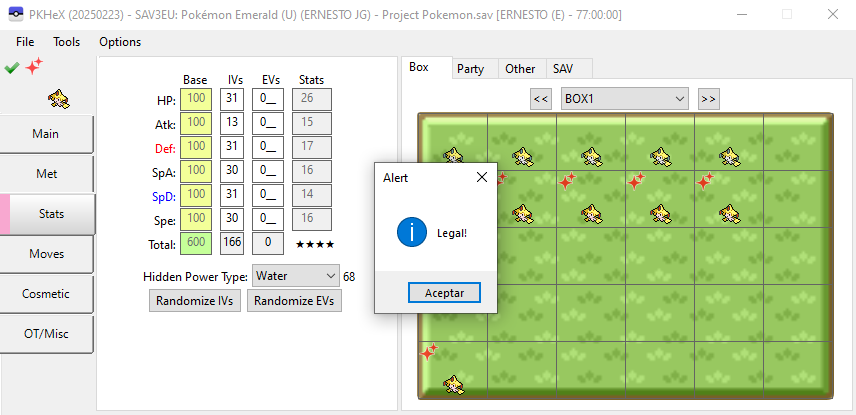Open the Options menu

click(x=120, y=42)
